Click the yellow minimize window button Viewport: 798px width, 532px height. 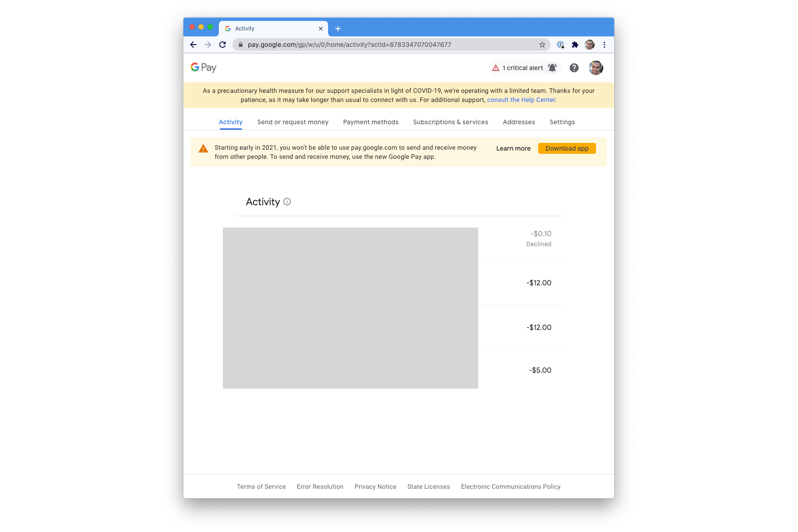[x=201, y=27]
